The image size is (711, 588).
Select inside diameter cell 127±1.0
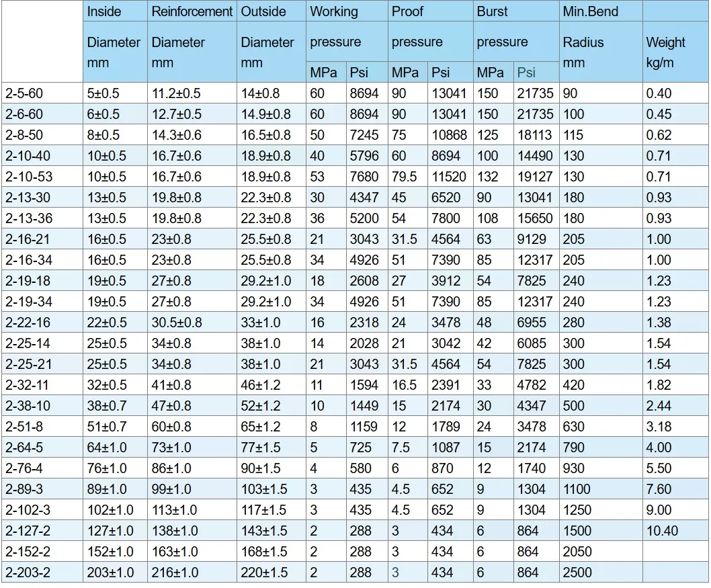coord(110,531)
